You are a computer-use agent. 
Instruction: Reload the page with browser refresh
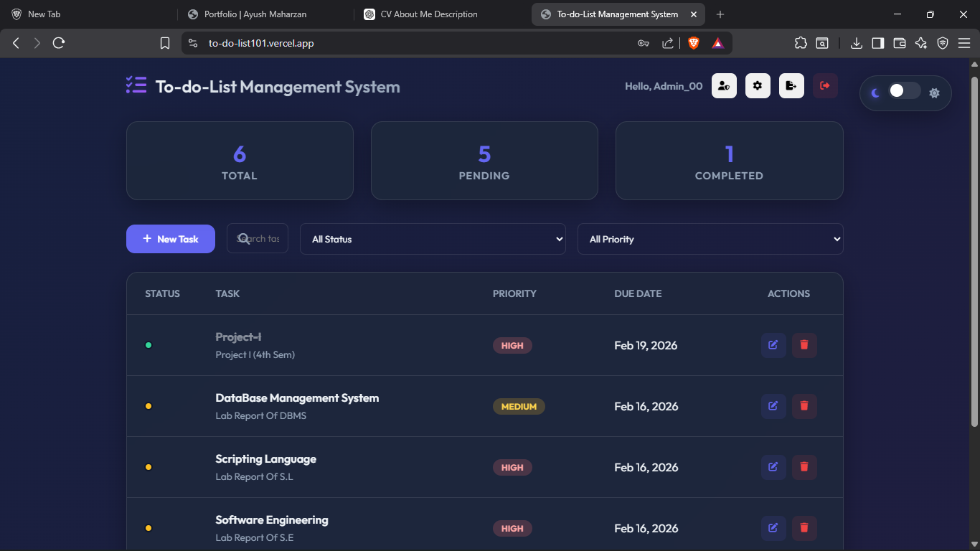click(59, 43)
